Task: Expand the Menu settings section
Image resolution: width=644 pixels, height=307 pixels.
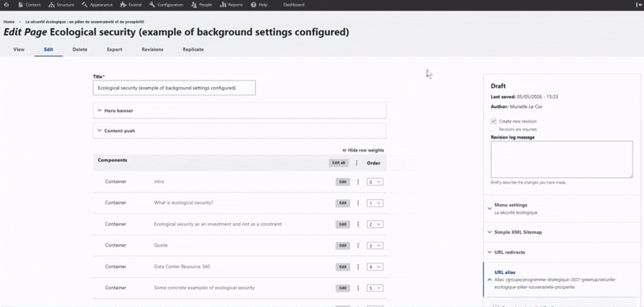Action: click(x=561, y=209)
